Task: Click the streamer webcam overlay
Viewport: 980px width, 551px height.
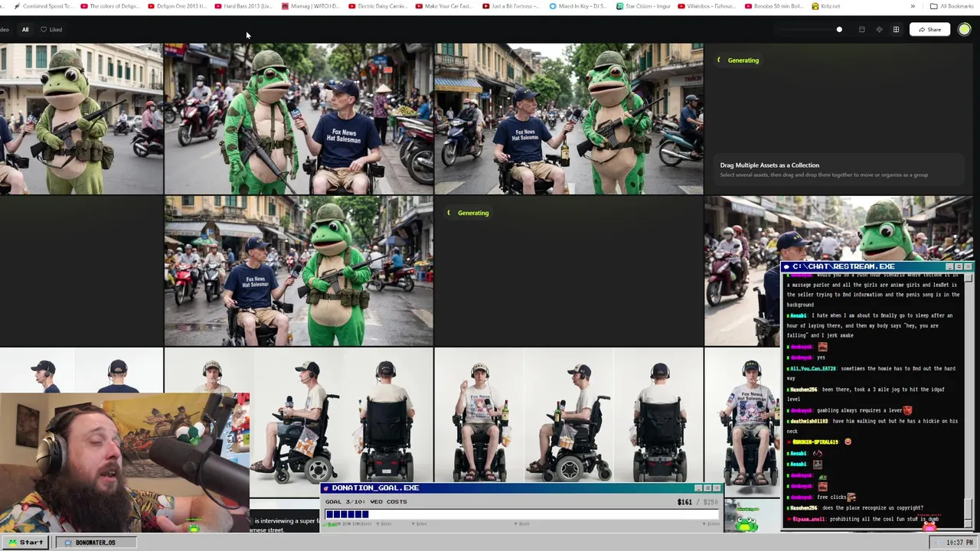Action: pos(125,463)
